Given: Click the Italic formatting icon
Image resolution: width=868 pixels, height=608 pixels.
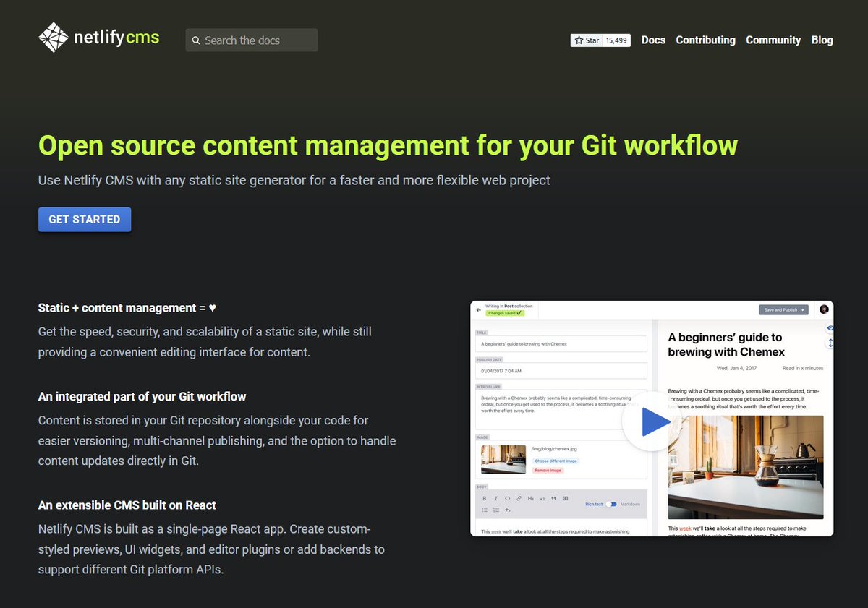Looking at the screenshot, I should (495, 498).
